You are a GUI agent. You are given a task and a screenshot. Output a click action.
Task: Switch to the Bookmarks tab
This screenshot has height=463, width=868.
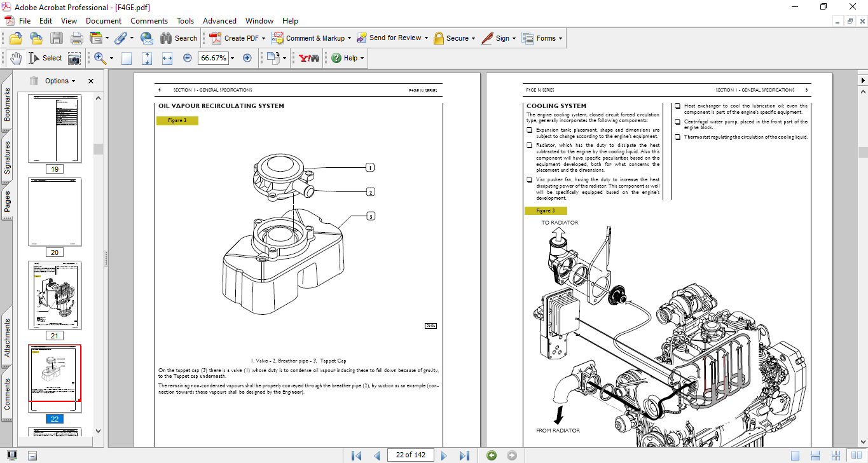click(x=7, y=105)
